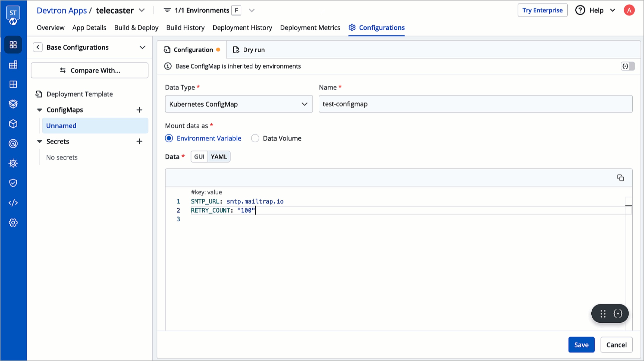Open the Deployment Template configuration item

coord(80,94)
